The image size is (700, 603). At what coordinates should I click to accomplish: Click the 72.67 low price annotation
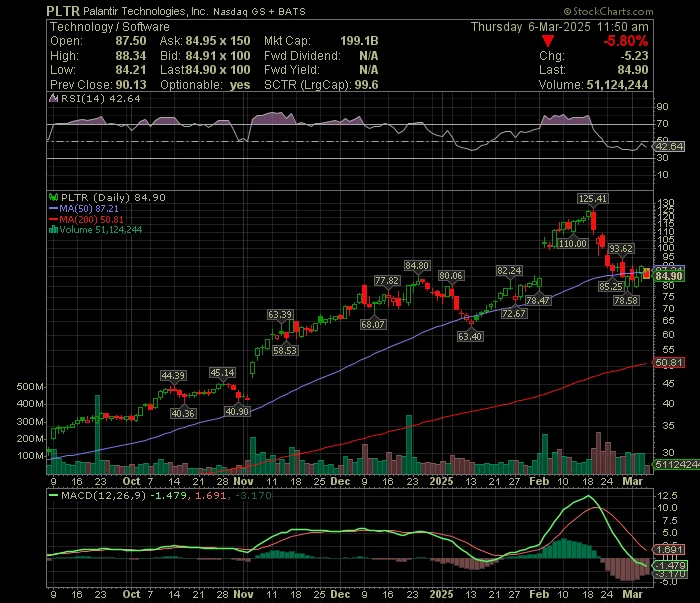tap(514, 314)
